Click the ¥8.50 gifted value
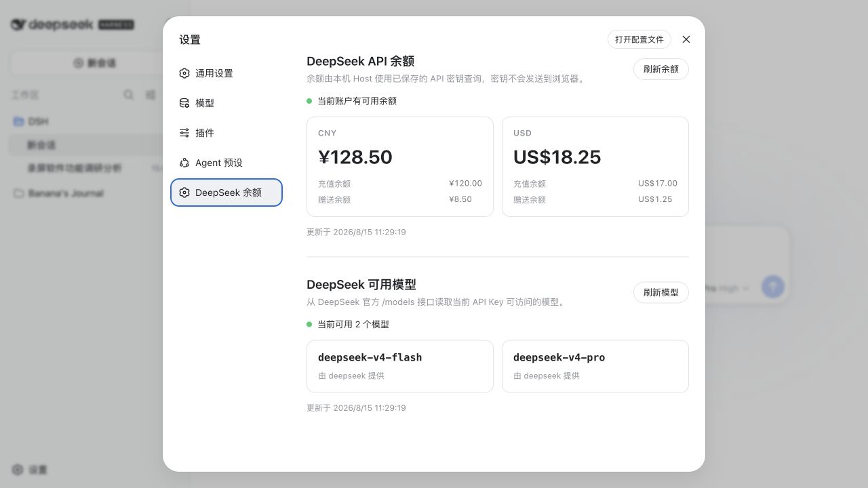Image resolution: width=868 pixels, height=488 pixels. [x=460, y=200]
